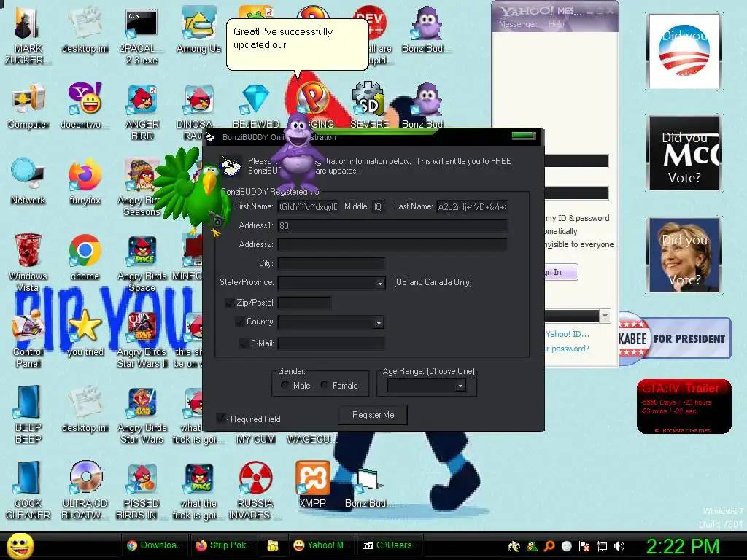Open the BonziBud... shortcut beside XMPP
Screen dimensions: 747x560
(368, 488)
